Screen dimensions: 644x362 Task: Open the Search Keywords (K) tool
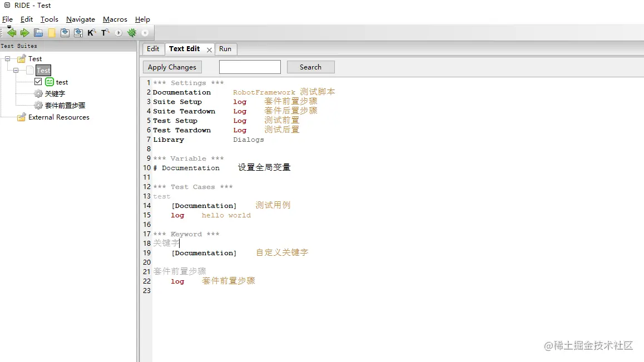coord(92,33)
